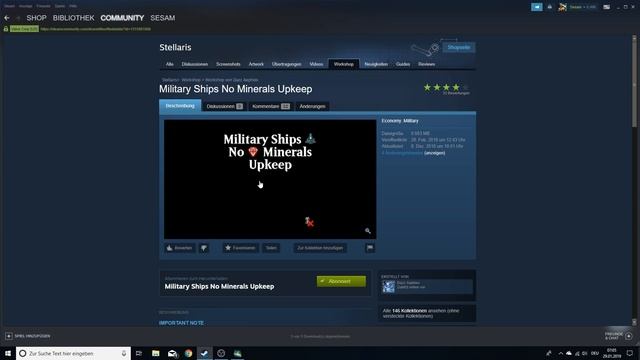Click the Stellaris game title
Screen dimensions: 640x360
[x=175, y=47]
